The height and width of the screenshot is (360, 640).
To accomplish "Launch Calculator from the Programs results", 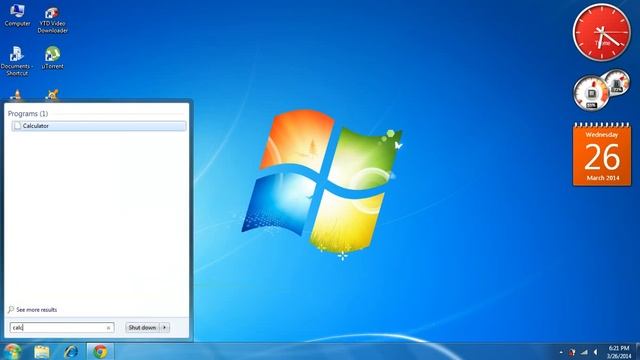I will [99, 126].
